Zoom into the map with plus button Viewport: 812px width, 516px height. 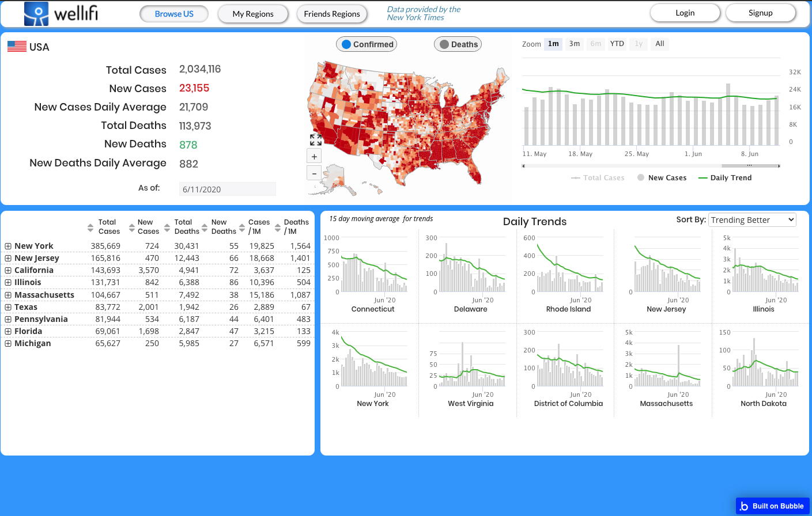coord(314,156)
